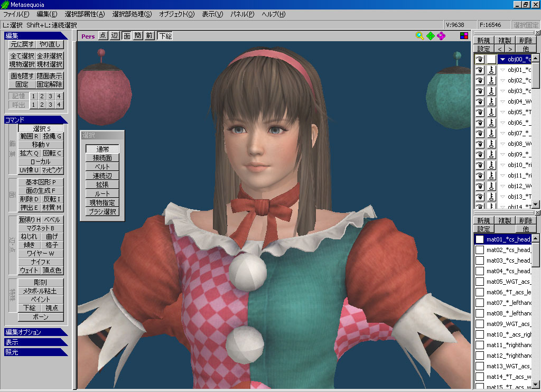Click 新規 in the object panel
541x392 pixels.
[x=484, y=40]
